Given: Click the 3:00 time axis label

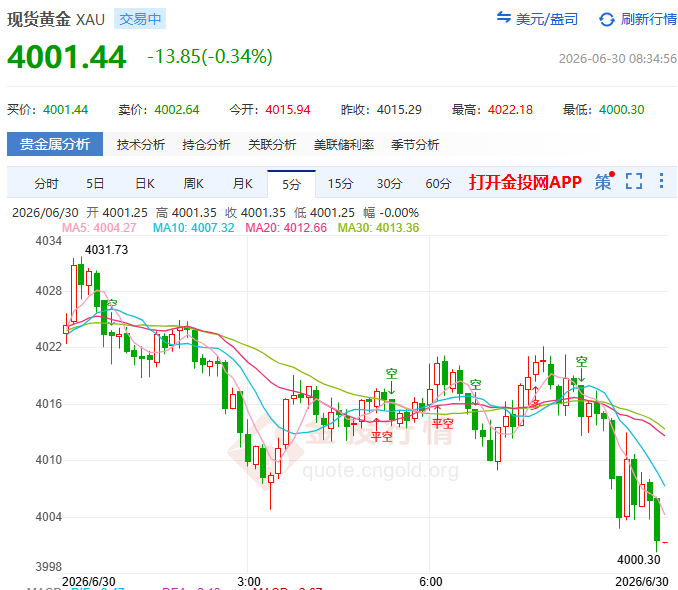Looking at the screenshot, I should [249, 582].
